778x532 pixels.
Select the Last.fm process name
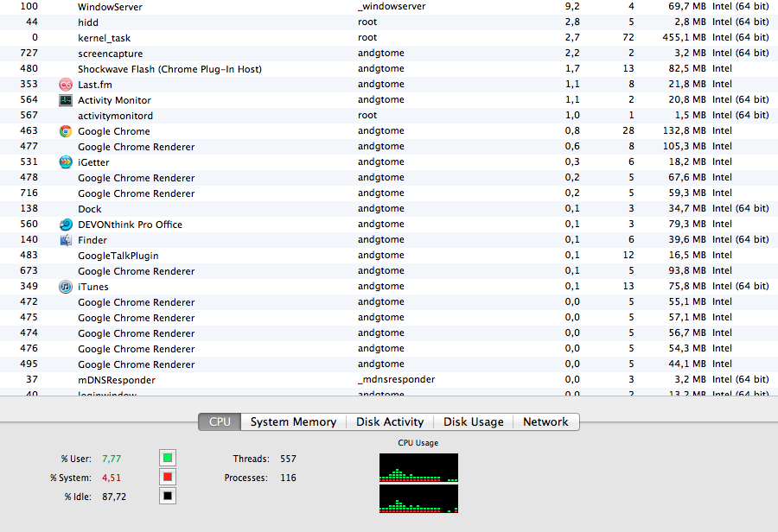coord(95,85)
